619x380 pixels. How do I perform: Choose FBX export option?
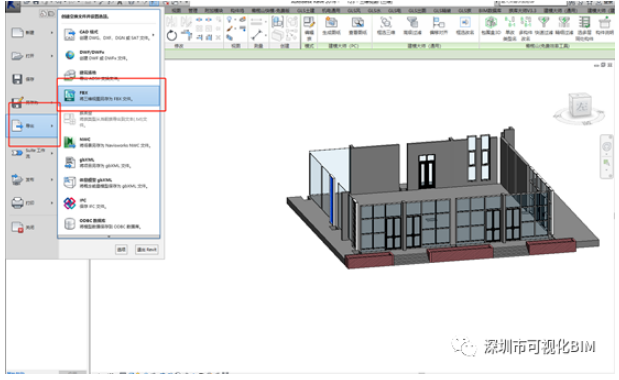point(109,95)
